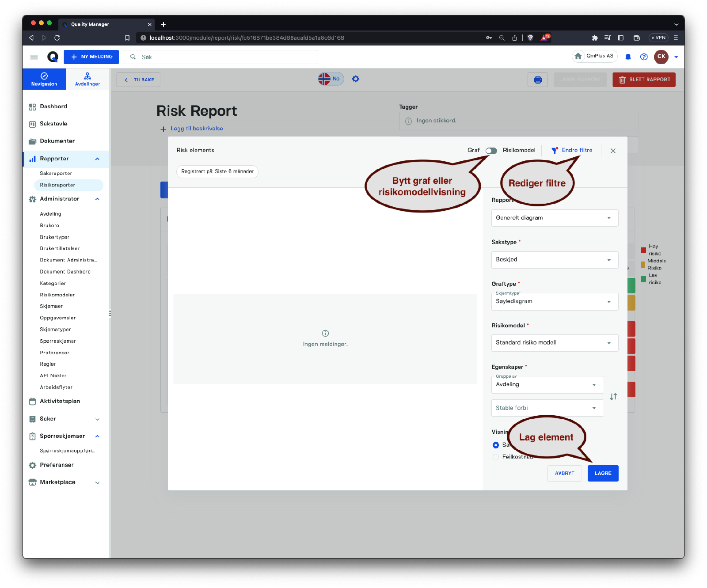The width and height of the screenshot is (707, 588).
Task: Toggle the Graf/Risikomodel switch
Action: [x=491, y=151]
